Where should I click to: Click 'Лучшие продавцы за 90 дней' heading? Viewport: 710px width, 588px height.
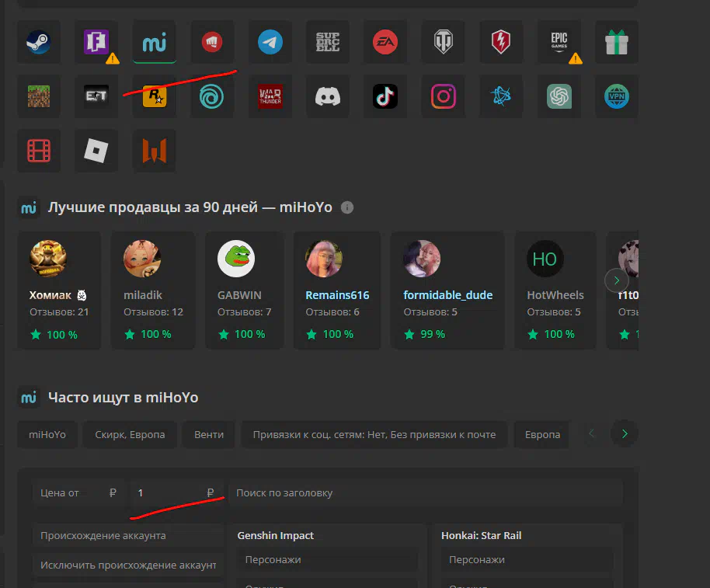[190, 207]
